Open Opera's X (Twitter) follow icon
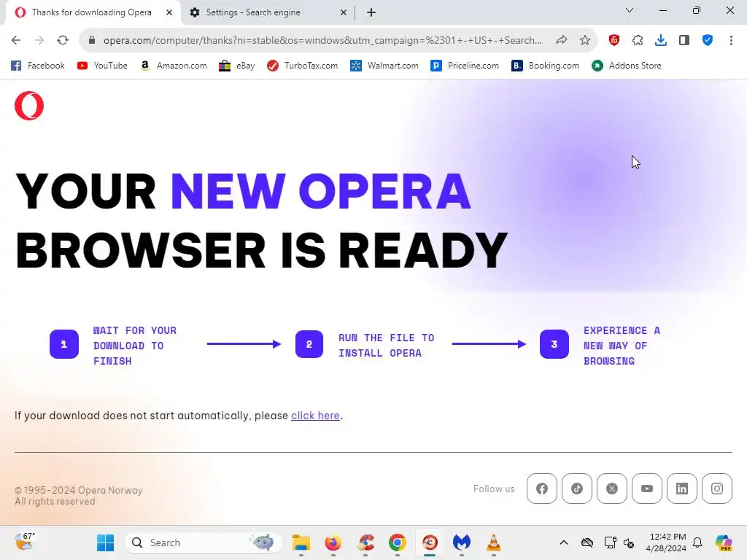Viewport: 747px width, 560px height. [x=612, y=489]
